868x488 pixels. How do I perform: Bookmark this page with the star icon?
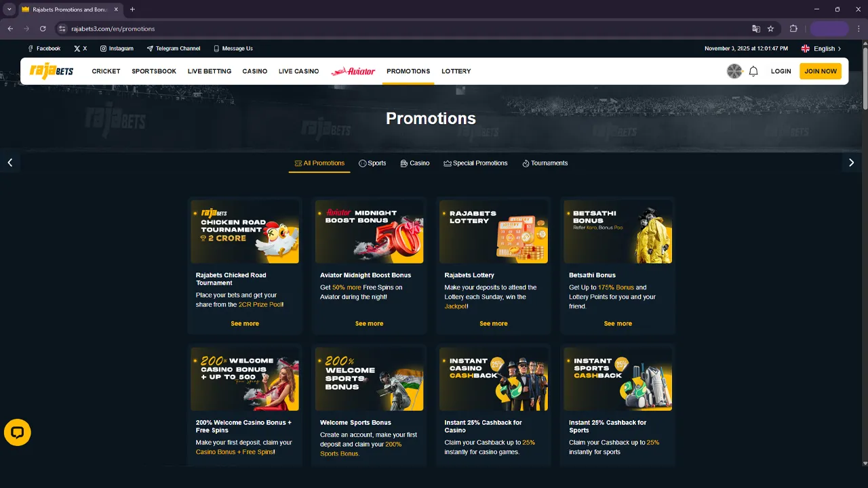(771, 29)
